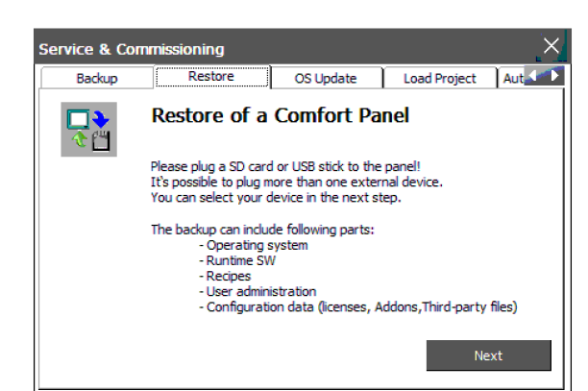Image resolution: width=588 pixels, height=391 pixels.
Task: Click the Restore panel and SD card icon
Action: tap(88, 130)
